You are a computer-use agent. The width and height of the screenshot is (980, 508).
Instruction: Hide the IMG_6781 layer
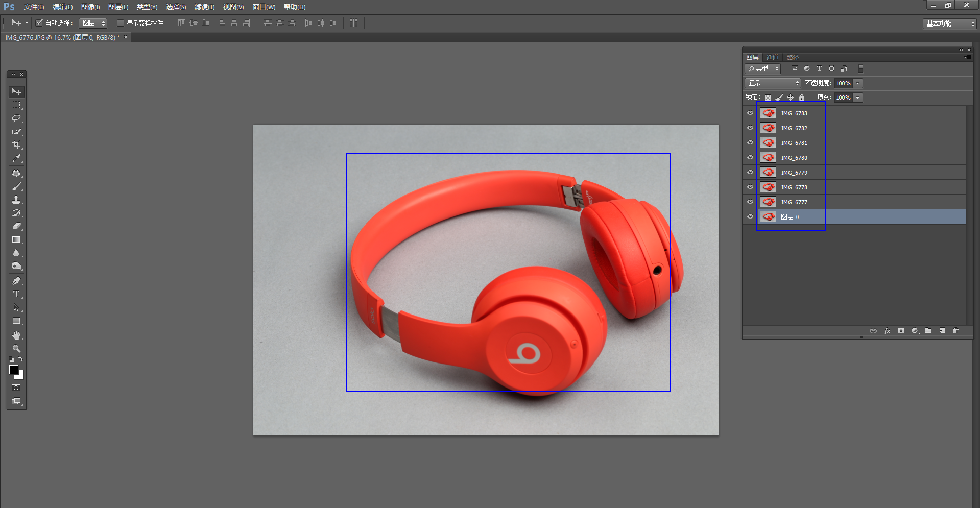750,143
